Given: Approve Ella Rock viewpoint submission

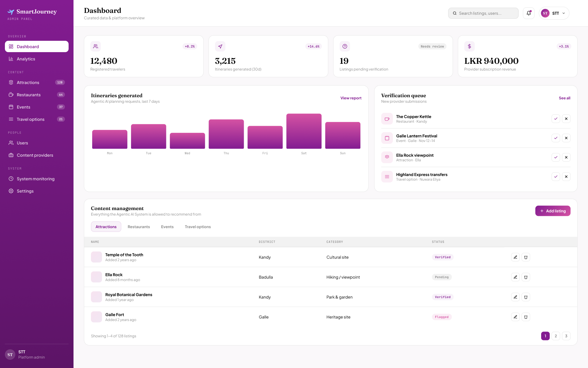Looking at the screenshot, I should (x=556, y=157).
